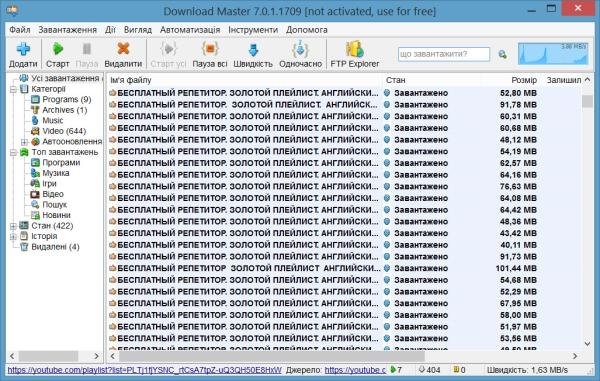600x381 pixels.
Task: Open the Джерело youtube source link
Action: (x=355, y=370)
